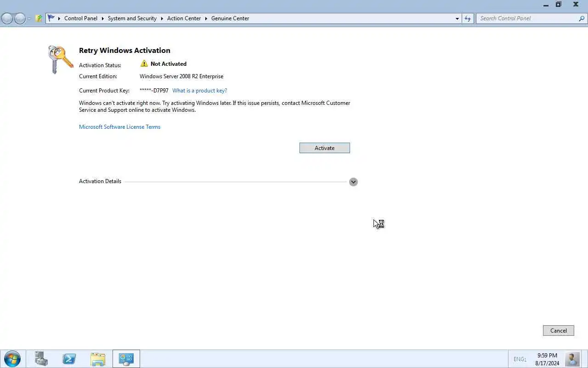Open the "What is a product key?" link
The image size is (588, 368).
[199, 91]
